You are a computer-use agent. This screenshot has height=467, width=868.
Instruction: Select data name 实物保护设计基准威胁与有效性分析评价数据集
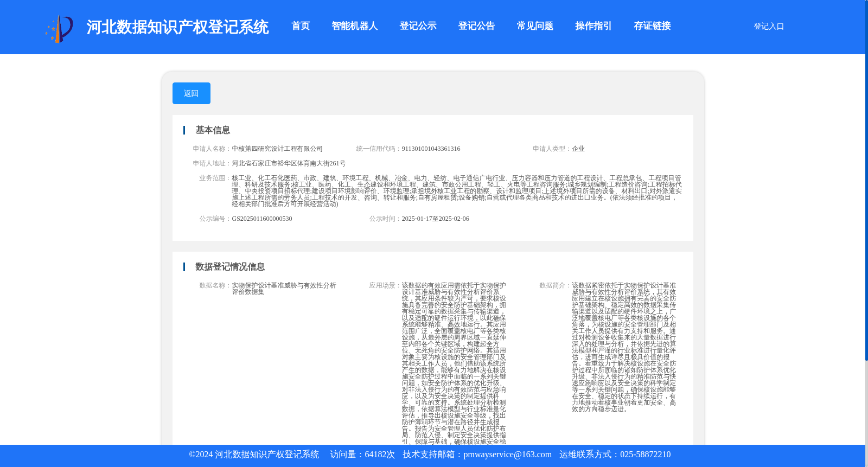pos(284,289)
